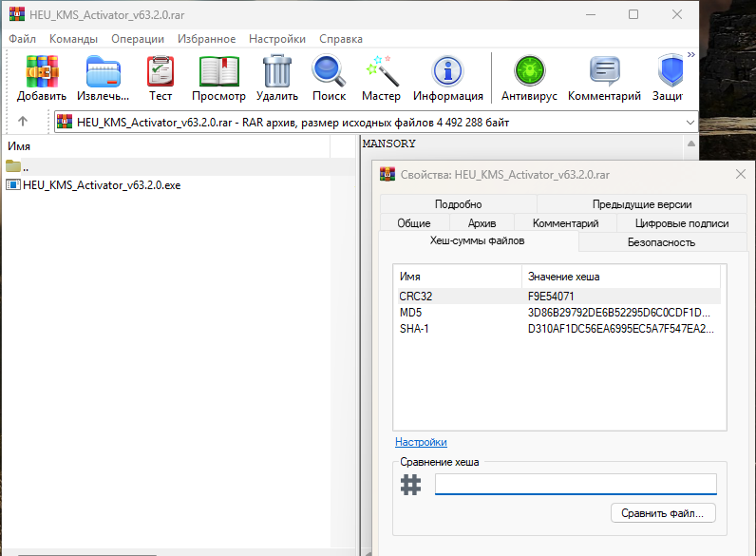Click the F9E54071 hash value

(x=551, y=296)
